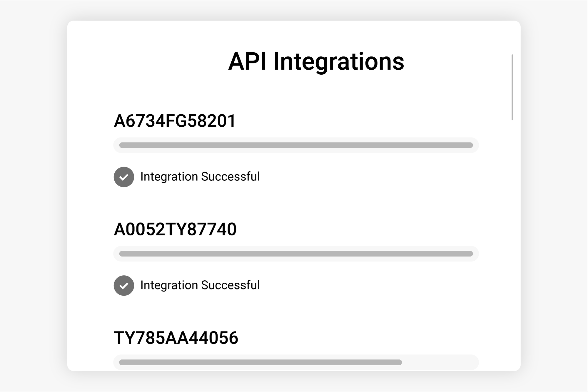Click the A0052TY87740 progress bar

pyautogui.click(x=296, y=254)
